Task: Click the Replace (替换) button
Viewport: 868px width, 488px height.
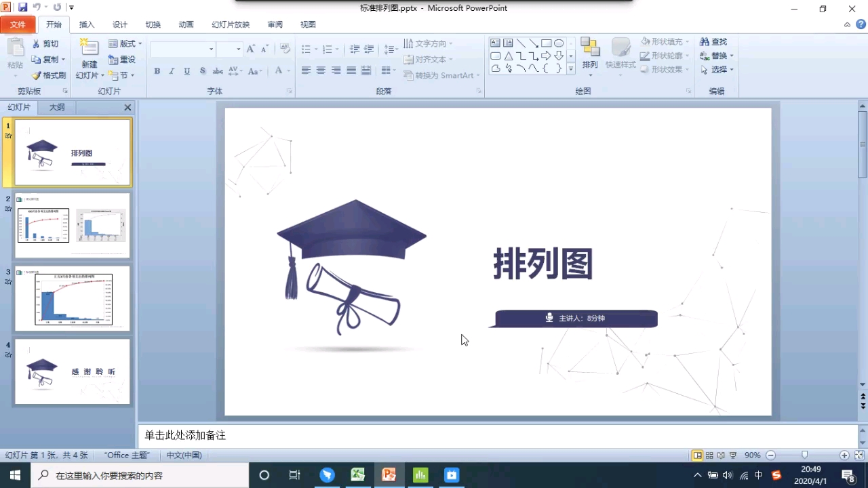Action: tap(717, 56)
